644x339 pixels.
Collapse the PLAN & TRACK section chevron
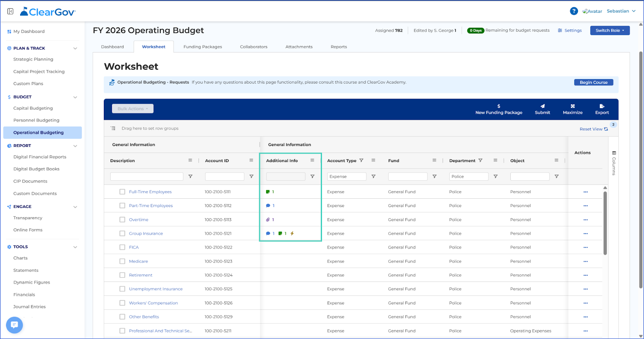75,48
